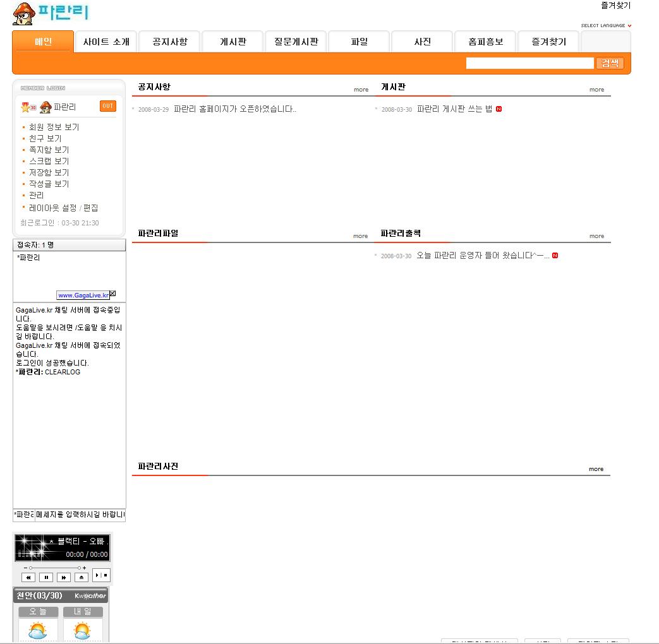Stop playback with the stop icon
The height and width of the screenshot is (644, 659).
click(106, 575)
